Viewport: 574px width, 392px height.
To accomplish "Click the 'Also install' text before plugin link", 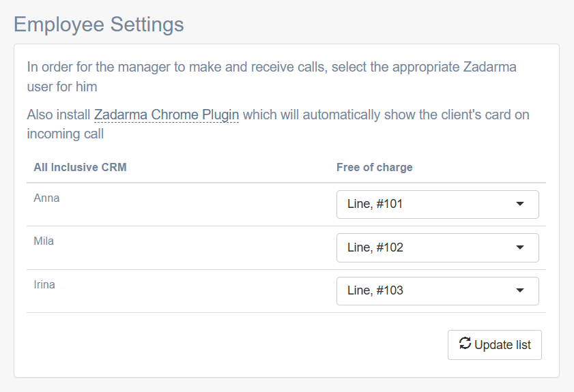I will pyautogui.click(x=59, y=115).
